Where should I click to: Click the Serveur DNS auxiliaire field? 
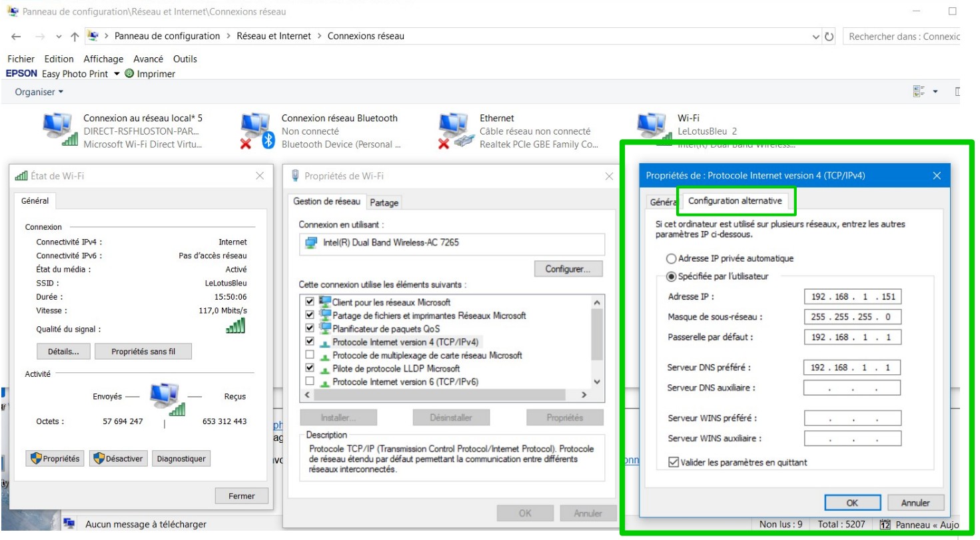tap(852, 388)
